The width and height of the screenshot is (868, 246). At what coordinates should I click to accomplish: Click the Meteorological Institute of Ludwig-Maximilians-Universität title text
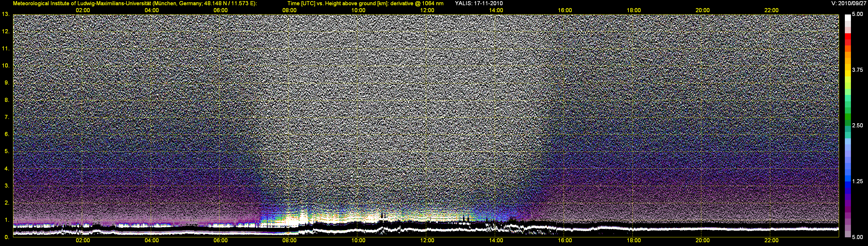[x=135, y=3]
